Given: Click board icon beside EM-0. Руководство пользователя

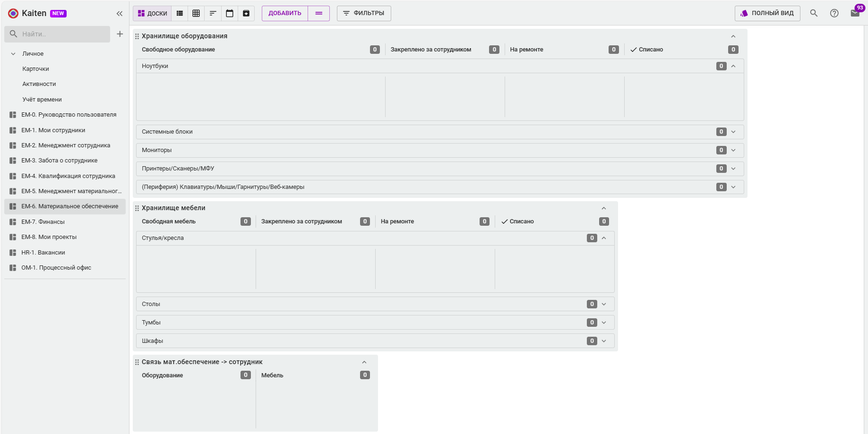Looking at the screenshot, I should tap(13, 115).
